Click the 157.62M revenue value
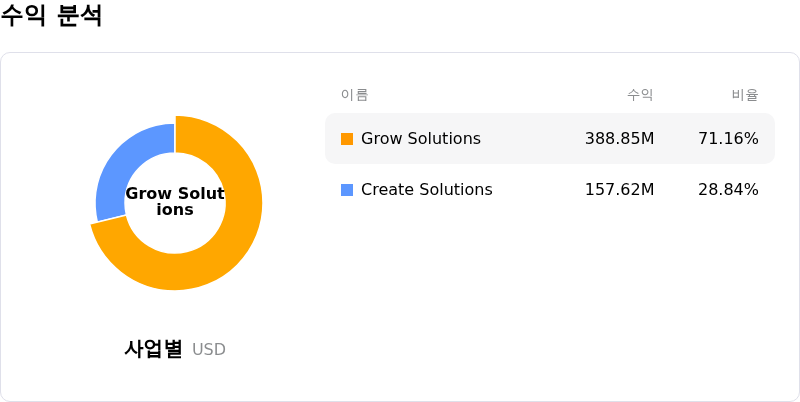 (x=619, y=190)
